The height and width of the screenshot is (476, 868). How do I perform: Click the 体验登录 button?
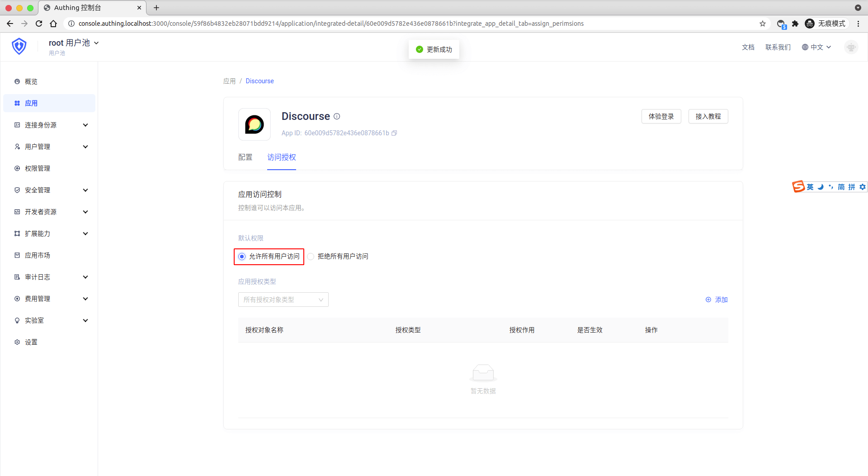(661, 116)
